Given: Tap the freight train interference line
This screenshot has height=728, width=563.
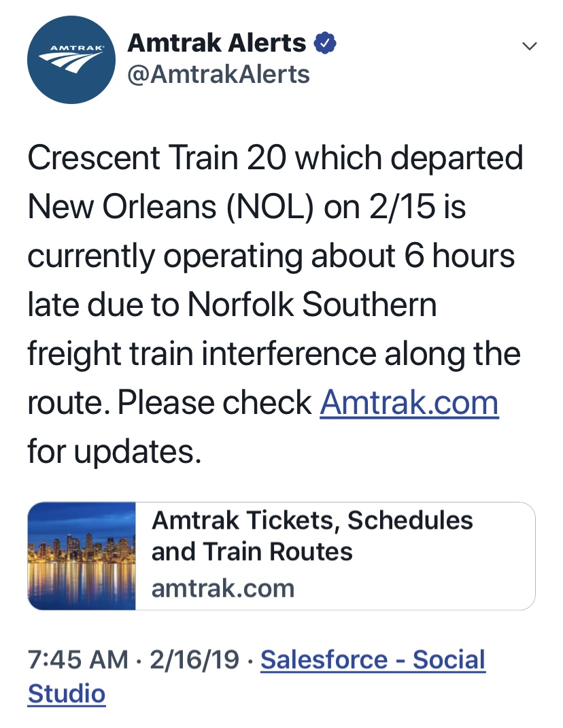Looking at the screenshot, I should 274,353.
